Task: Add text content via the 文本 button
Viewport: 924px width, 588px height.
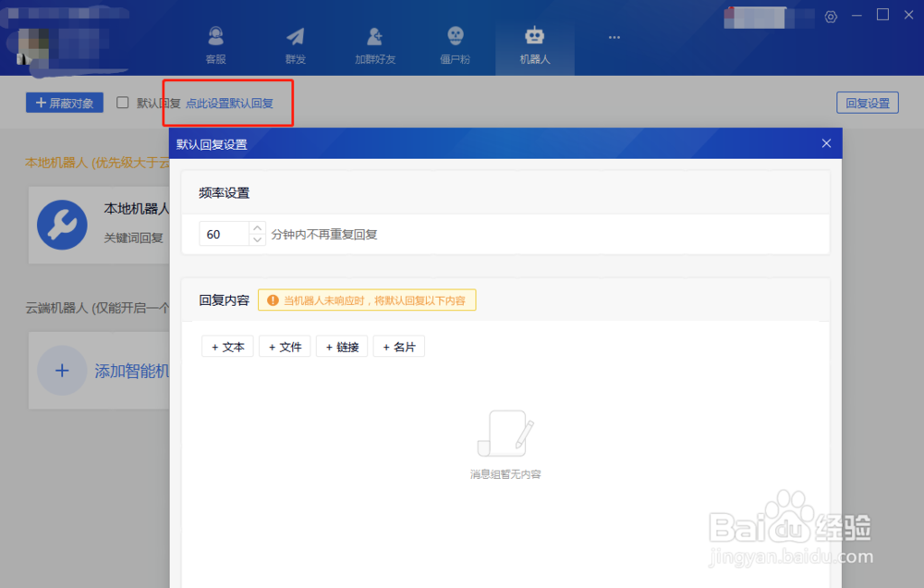Action: pyautogui.click(x=226, y=346)
